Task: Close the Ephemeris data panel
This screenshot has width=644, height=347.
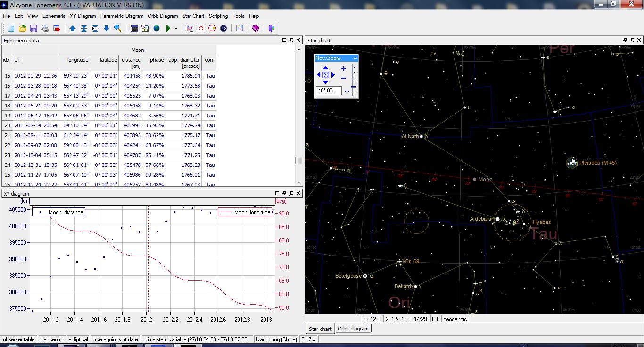Action: [x=298, y=40]
